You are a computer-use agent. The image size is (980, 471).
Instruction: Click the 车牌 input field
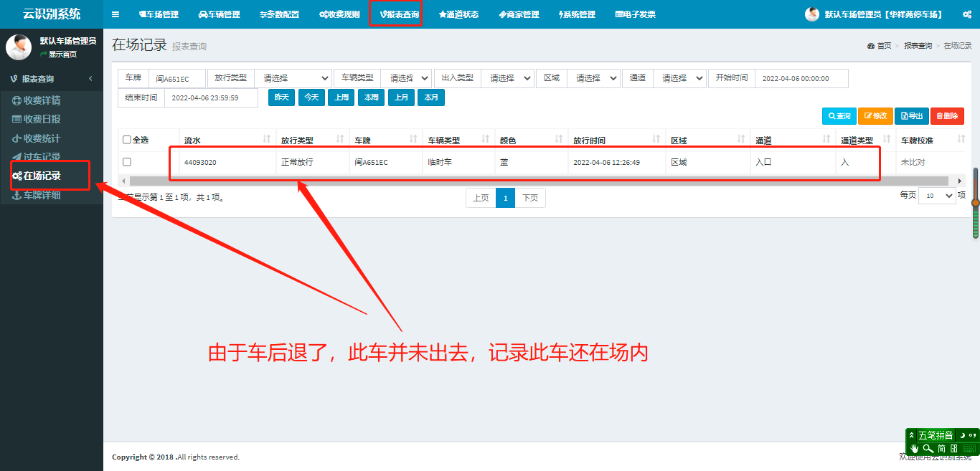point(177,78)
